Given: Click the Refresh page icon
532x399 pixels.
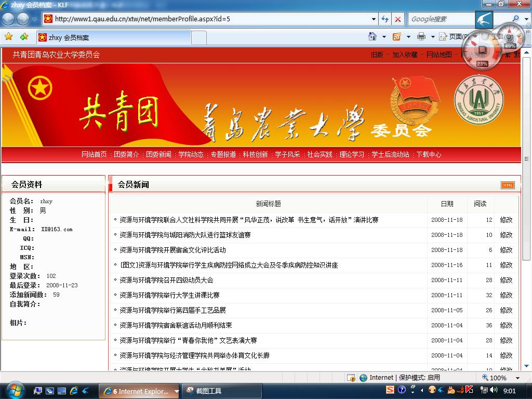Looking at the screenshot, I should (x=385, y=19).
